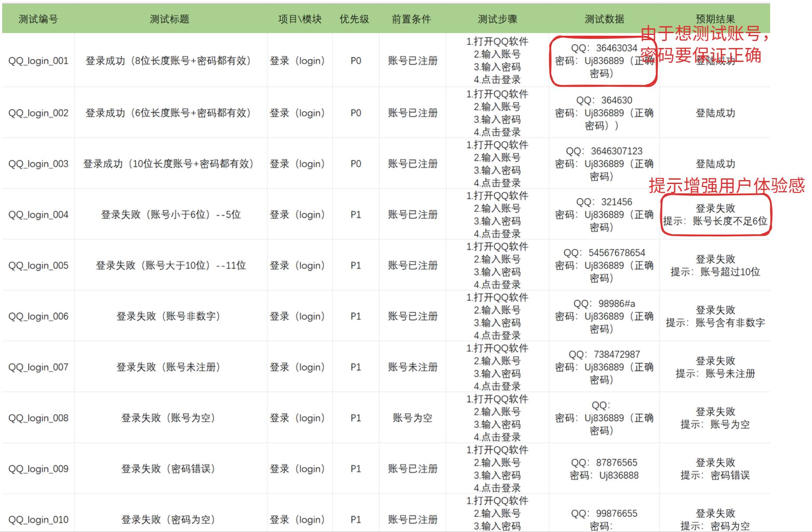Click test data cell with QQ 321456
Screen dimensions: 812x532
(x=604, y=215)
